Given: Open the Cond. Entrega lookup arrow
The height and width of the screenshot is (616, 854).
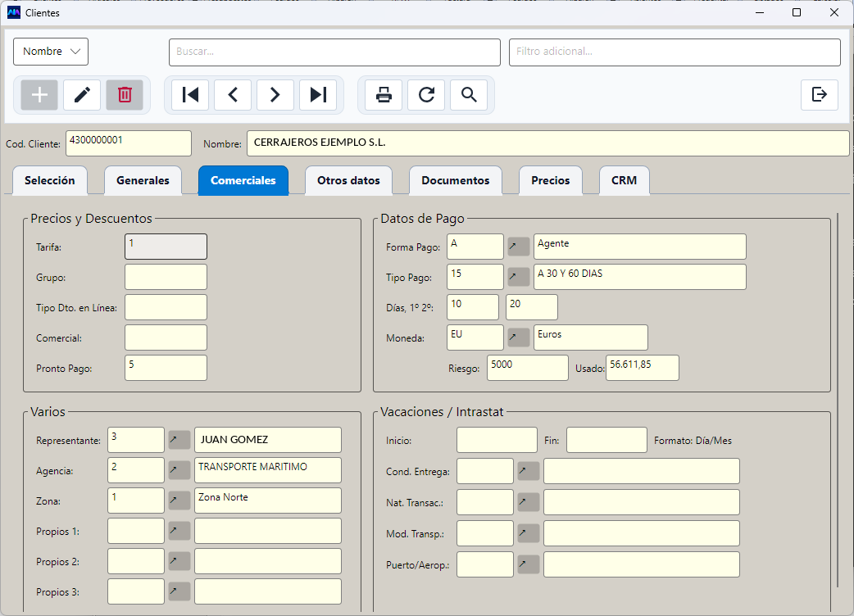Looking at the screenshot, I should click(529, 471).
